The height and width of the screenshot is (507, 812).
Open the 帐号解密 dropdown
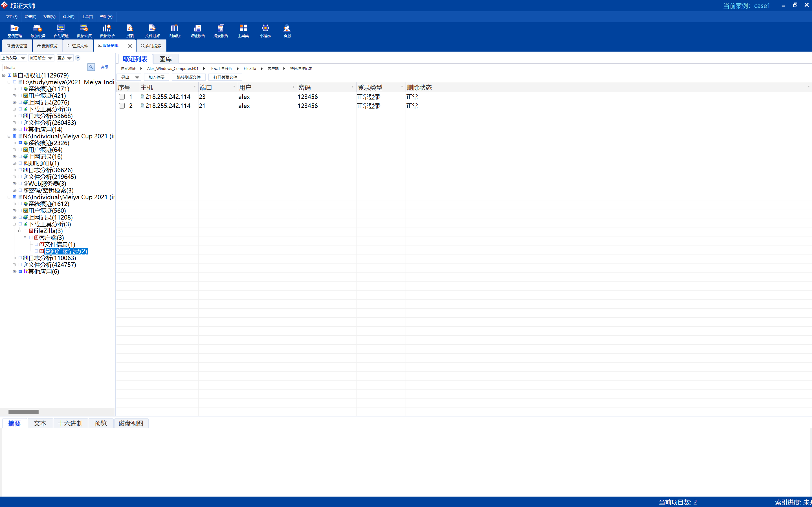click(x=41, y=58)
